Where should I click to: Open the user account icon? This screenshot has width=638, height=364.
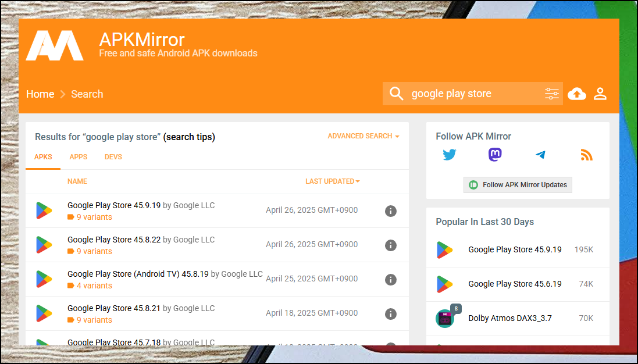tap(600, 94)
